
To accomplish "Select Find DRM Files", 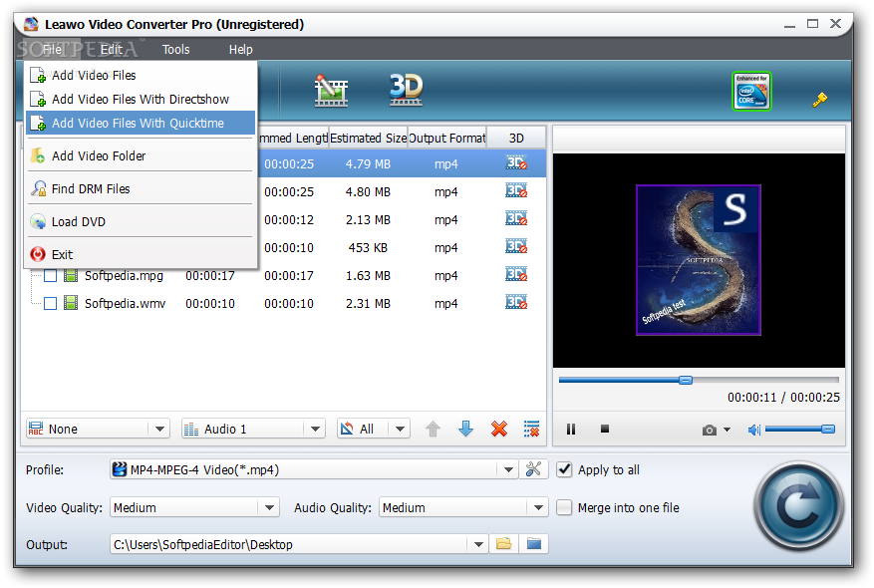I will [141, 189].
